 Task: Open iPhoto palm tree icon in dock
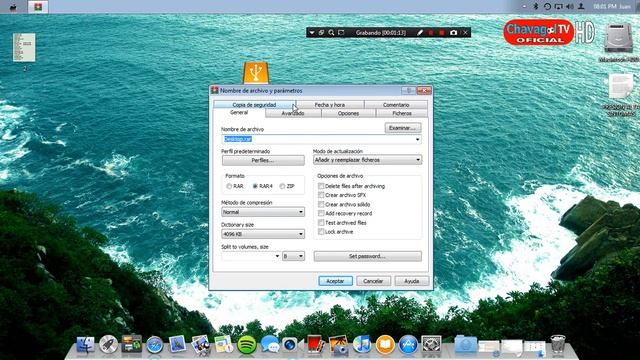click(x=338, y=345)
